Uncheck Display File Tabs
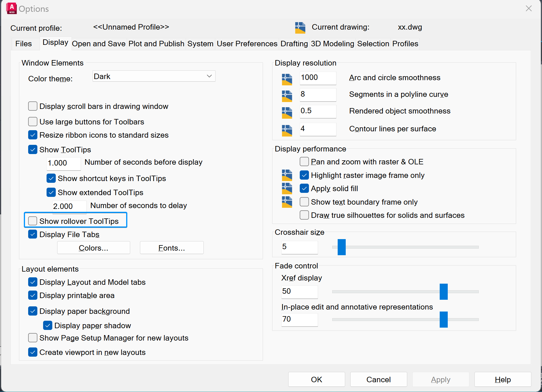Screen dimensions: 542x392 (x=33, y=235)
